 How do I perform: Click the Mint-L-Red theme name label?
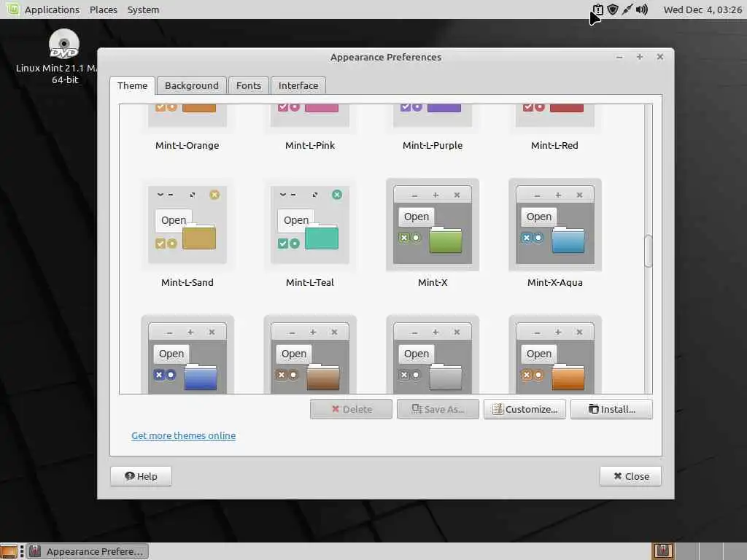tap(554, 145)
